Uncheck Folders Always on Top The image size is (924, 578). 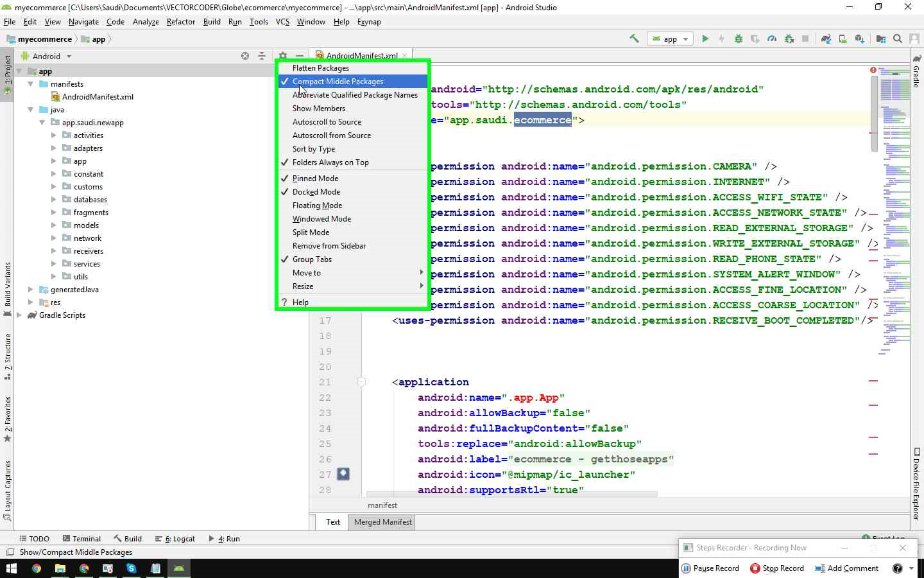click(x=353, y=162)
